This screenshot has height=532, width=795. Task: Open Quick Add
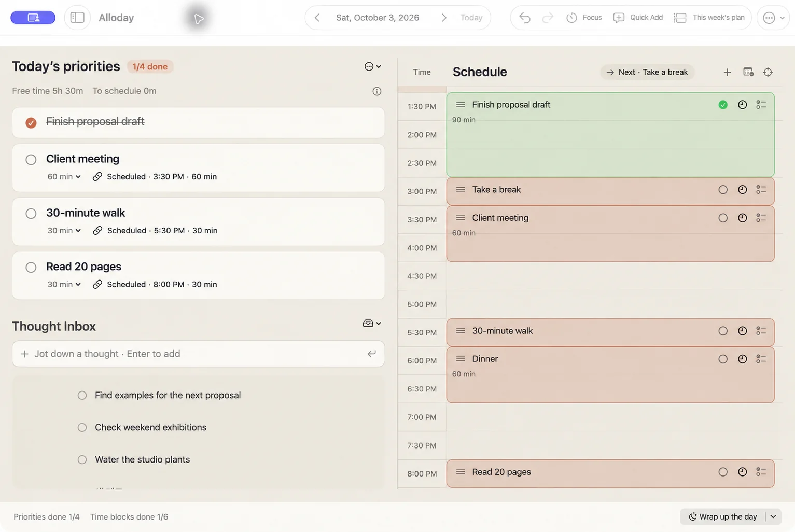click(638, 18)
